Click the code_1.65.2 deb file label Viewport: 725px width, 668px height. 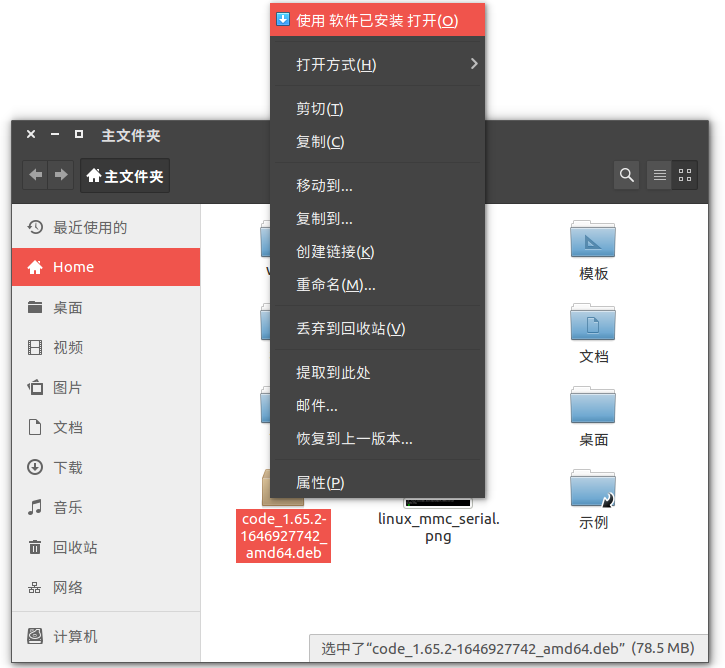283,536
